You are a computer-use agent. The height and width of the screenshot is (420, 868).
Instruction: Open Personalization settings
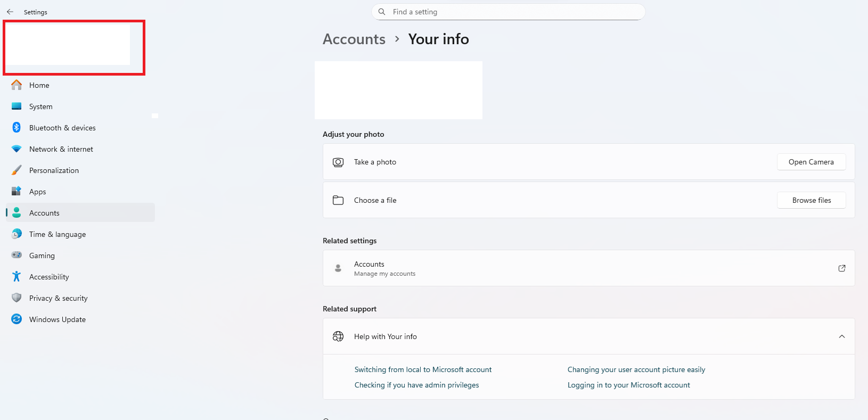pos(80,170)
